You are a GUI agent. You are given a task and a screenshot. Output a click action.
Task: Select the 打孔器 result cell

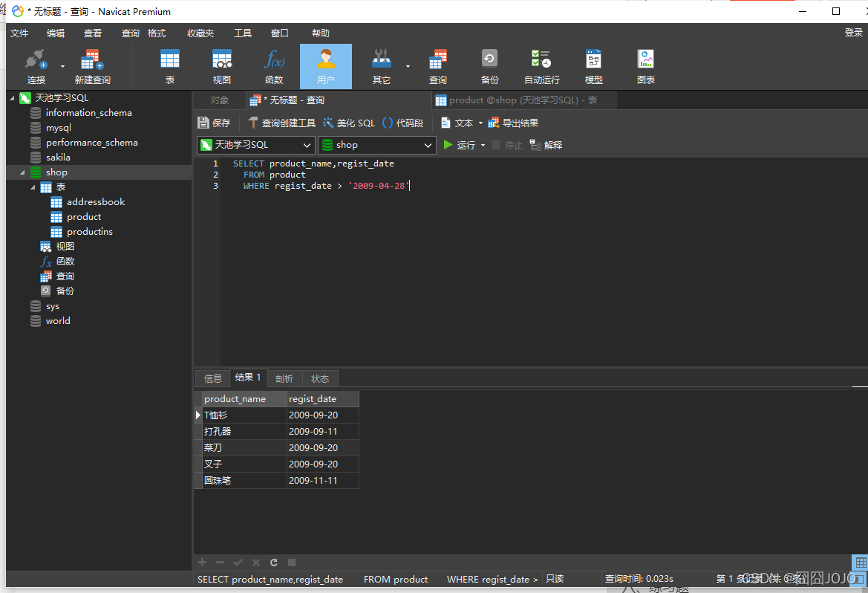244,431
